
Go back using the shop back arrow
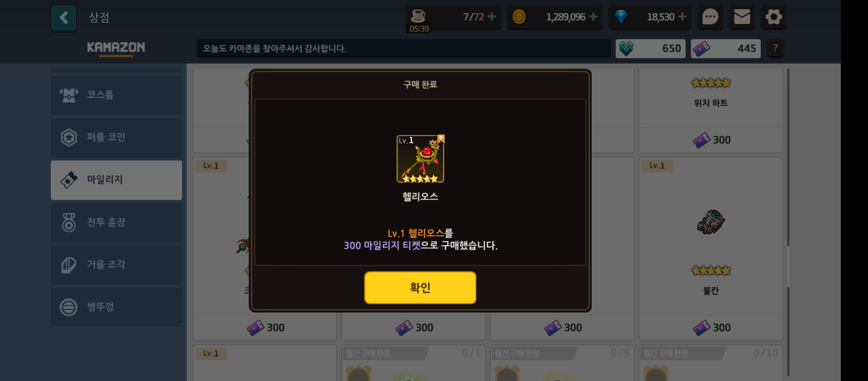coord(64,17)
